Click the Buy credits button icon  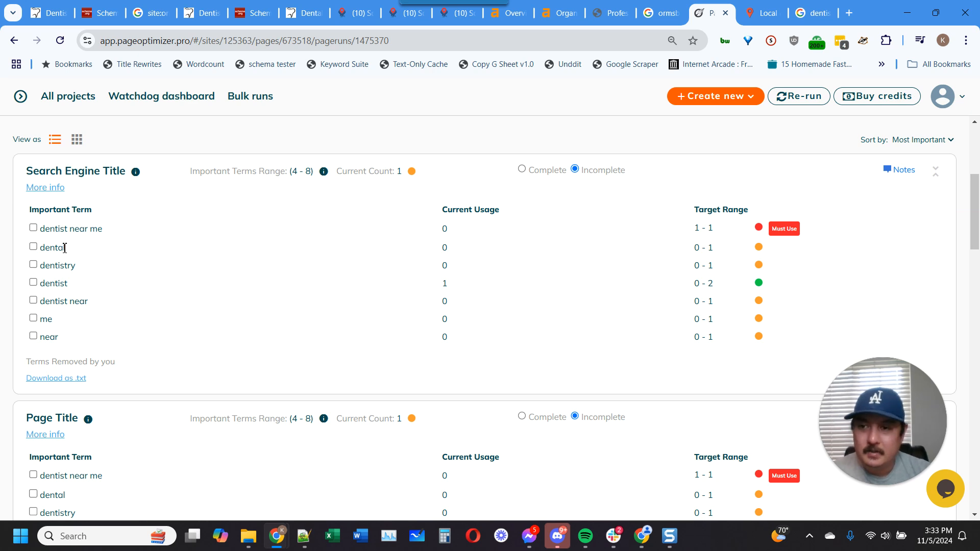849,95
